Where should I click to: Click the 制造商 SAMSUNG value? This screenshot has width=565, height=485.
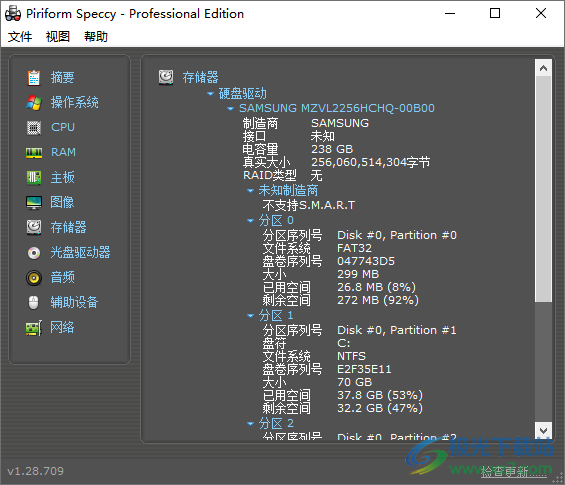(340, 123)
